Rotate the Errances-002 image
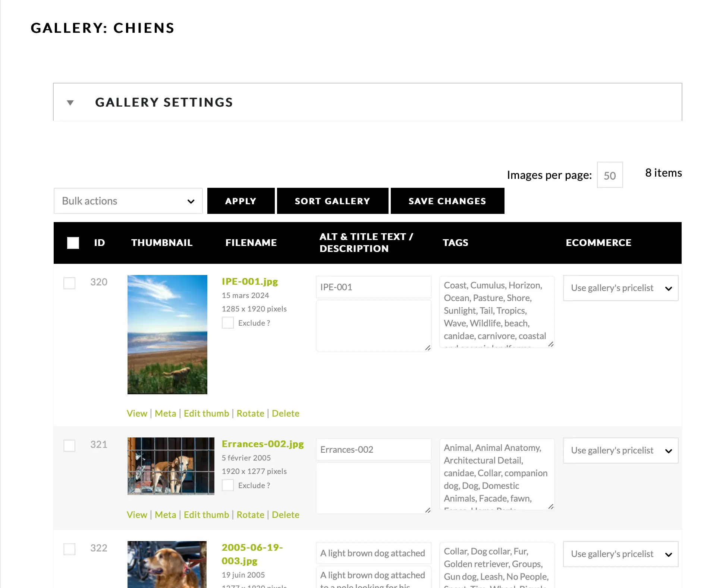The image size is (704, 588). click(250, 515)
